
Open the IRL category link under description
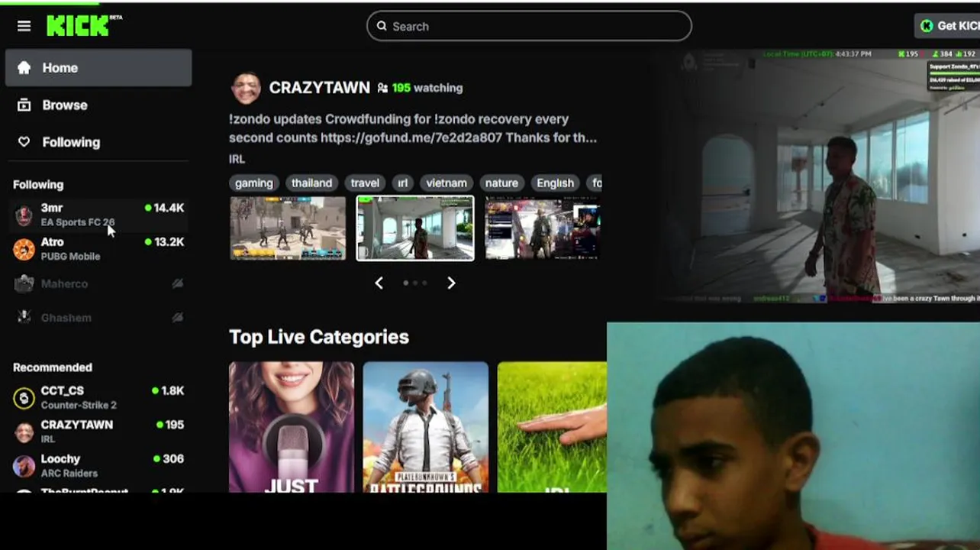(237, 159)
